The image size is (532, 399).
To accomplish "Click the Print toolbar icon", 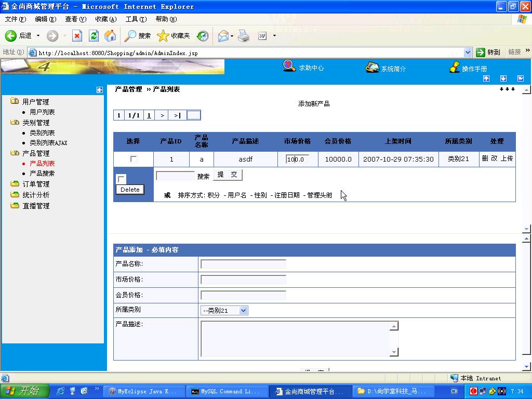I will 244,36.
